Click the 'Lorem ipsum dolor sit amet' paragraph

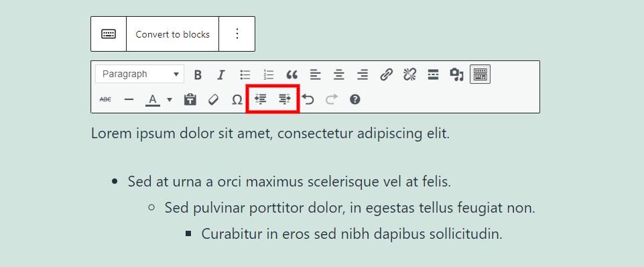click(270, 133)
